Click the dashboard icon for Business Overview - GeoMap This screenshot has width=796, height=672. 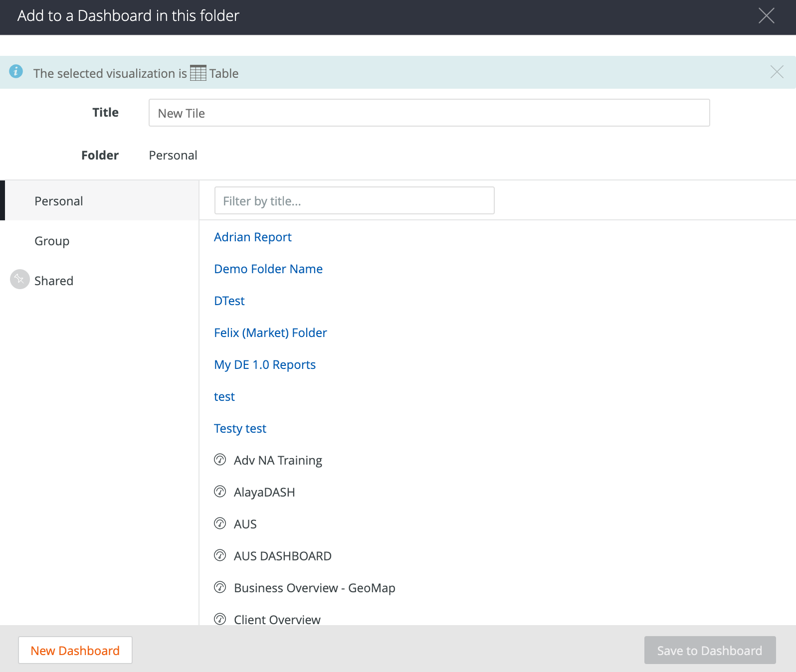pyautogui.click(x=220, y=587)
